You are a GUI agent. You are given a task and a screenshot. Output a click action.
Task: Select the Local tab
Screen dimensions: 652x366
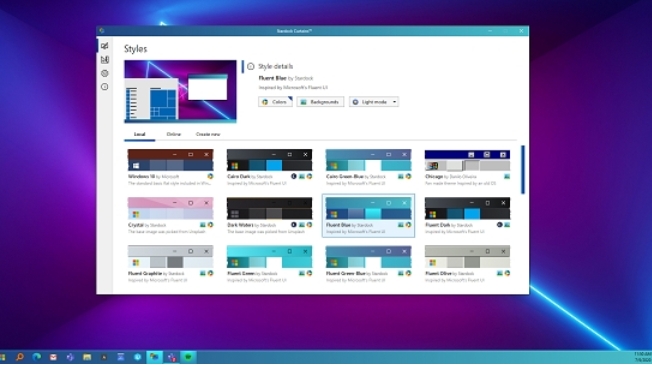[x=139, y=134]
